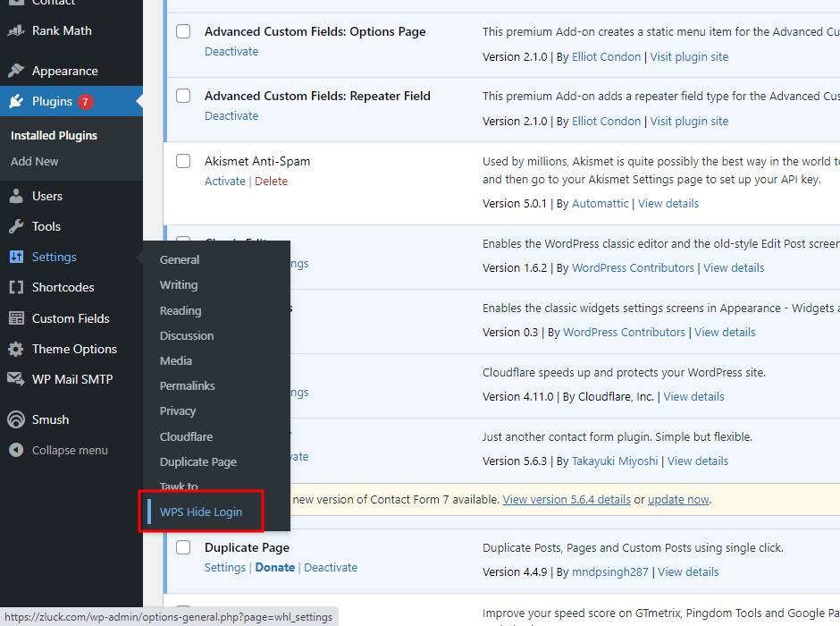Screen dimensions: 840x626
Task: Open Shortcodes menu label
Action: pos(63,287)
